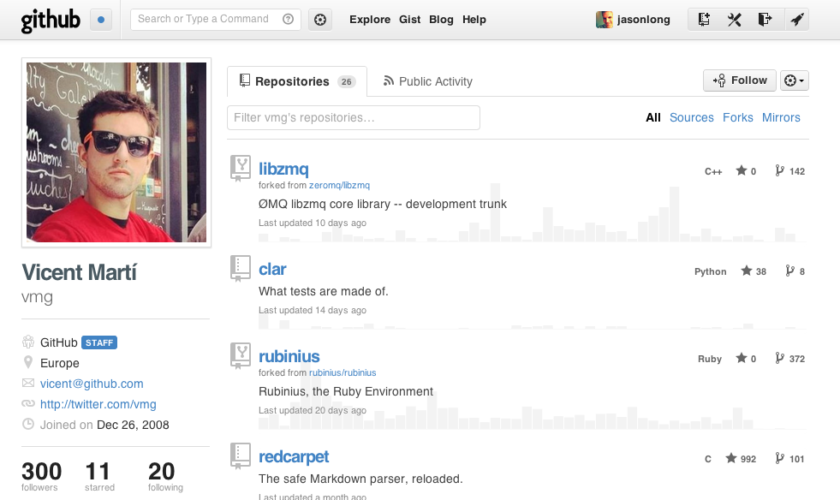Open the notifications indicator dot
The height and width of the screenshot is (500, 840).
point(101,19)
